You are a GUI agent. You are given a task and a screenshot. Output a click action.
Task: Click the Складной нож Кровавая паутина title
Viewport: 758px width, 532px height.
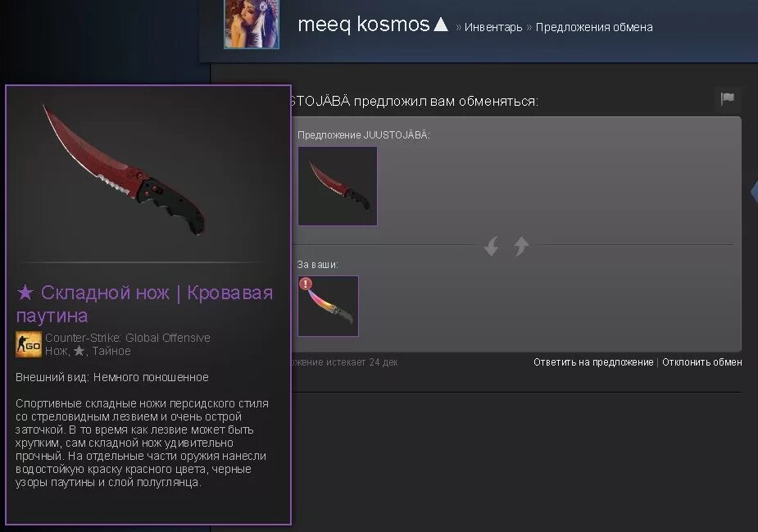tap(144, 304)
